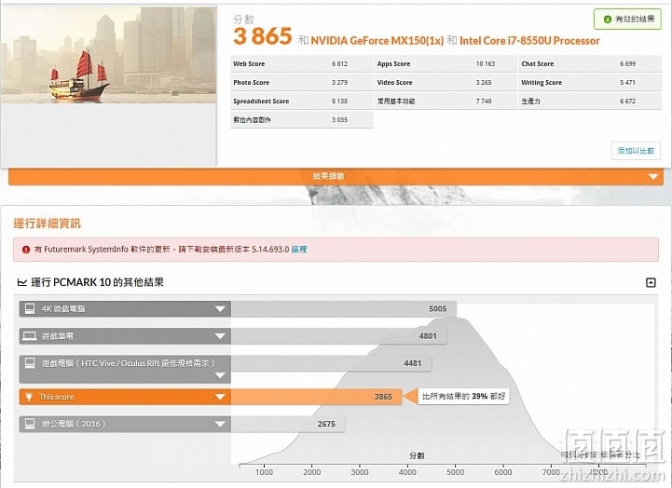672x488 pixels.
Task: Click the Intel Core i7-8550U Processor link
Action: [529, 41]
